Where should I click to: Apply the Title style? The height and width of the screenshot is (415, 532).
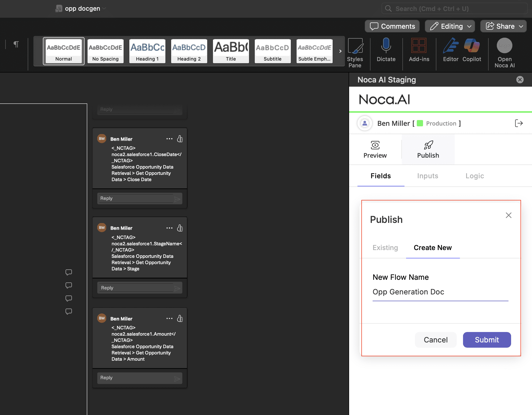tap(231, 51)
